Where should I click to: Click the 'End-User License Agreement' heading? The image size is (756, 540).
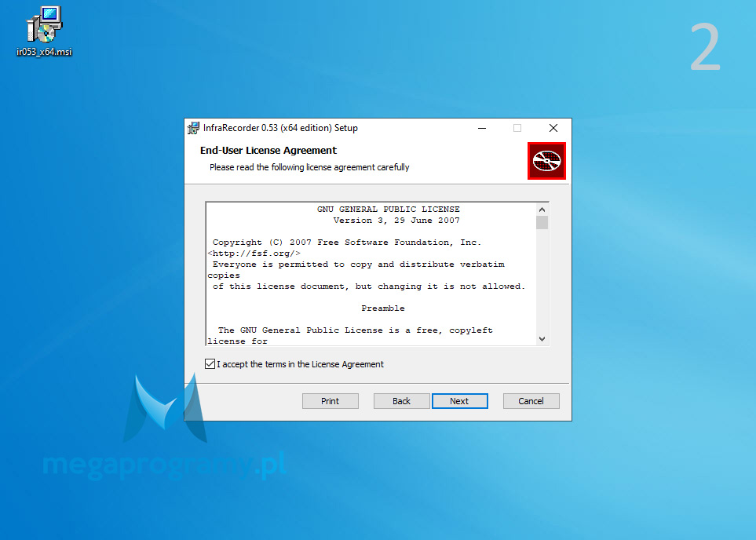[x=268, y=151]
